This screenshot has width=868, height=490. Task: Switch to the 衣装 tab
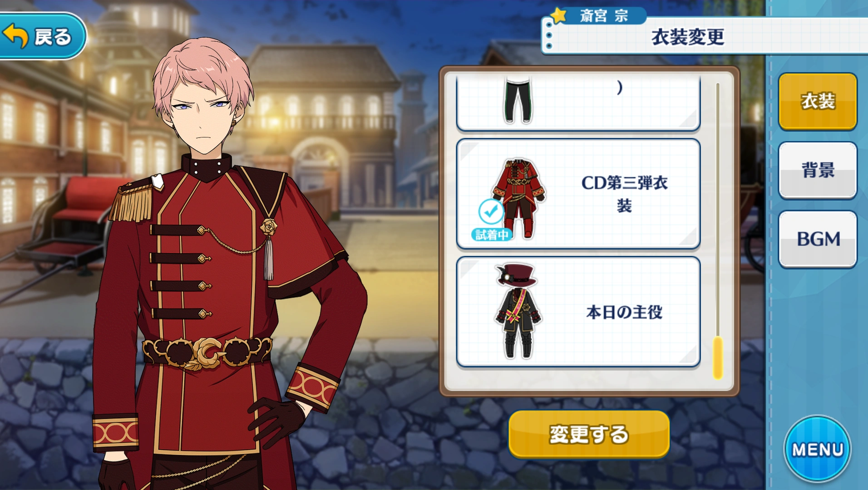coord(818,101)
